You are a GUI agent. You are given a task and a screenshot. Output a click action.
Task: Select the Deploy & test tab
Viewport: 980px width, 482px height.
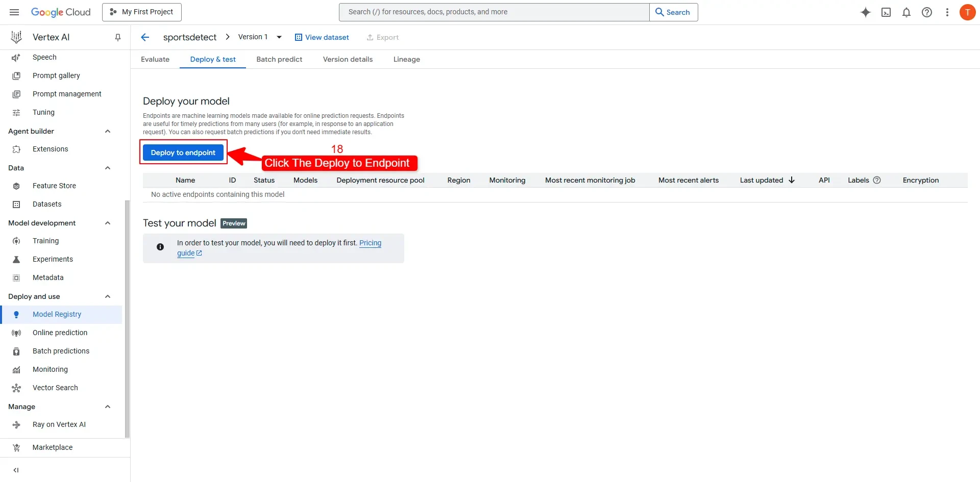[213, 59]
